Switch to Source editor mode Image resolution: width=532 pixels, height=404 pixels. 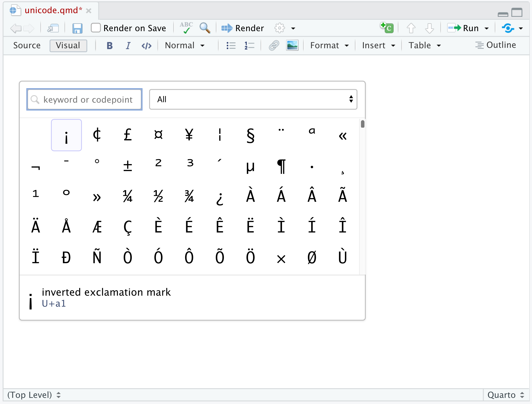tap(27, 45)
